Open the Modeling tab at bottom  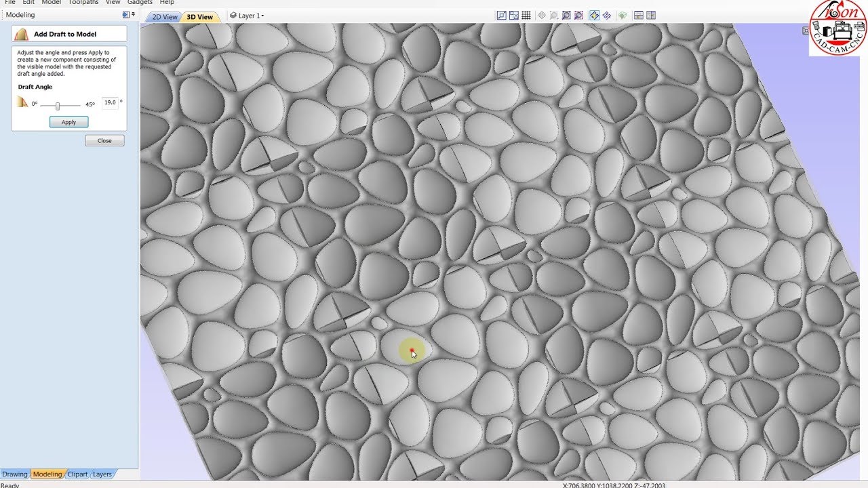47,474
